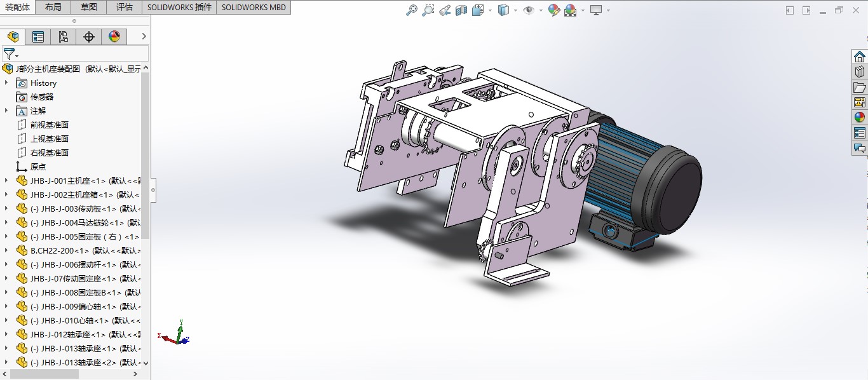868x380 pixels.
Task: Select the Zoom to Area tool
Action: point(428,10)
